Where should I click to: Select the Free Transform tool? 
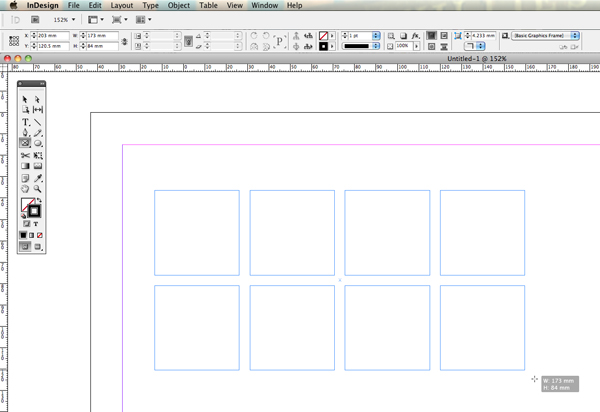click(x=38, y=155)
